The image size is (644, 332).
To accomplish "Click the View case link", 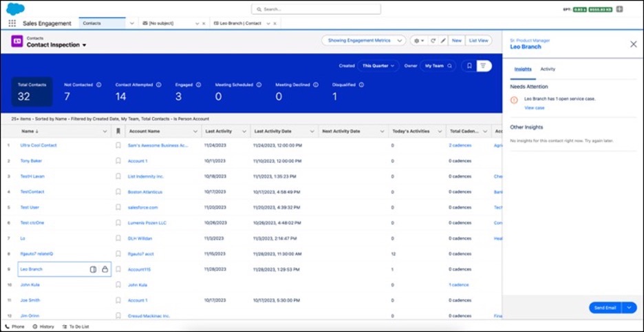I will (x=534, y=107).
